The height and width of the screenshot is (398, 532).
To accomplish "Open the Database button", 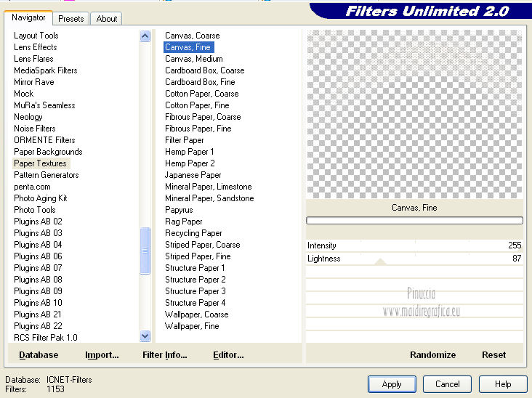I will pyautogui.click(x=39, y=355).
